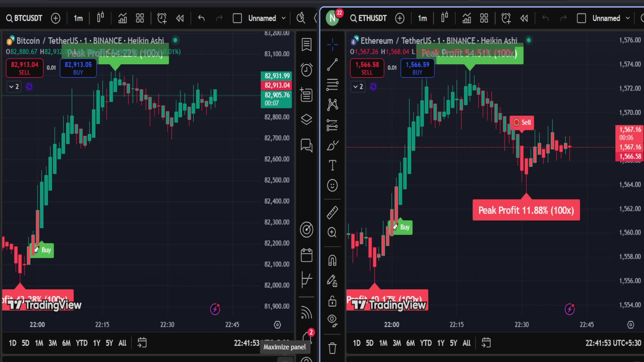Select All range on ETHUSDT chart
Image resolution: width=644 pixels, height=362 pixels.
coord(467,343)
